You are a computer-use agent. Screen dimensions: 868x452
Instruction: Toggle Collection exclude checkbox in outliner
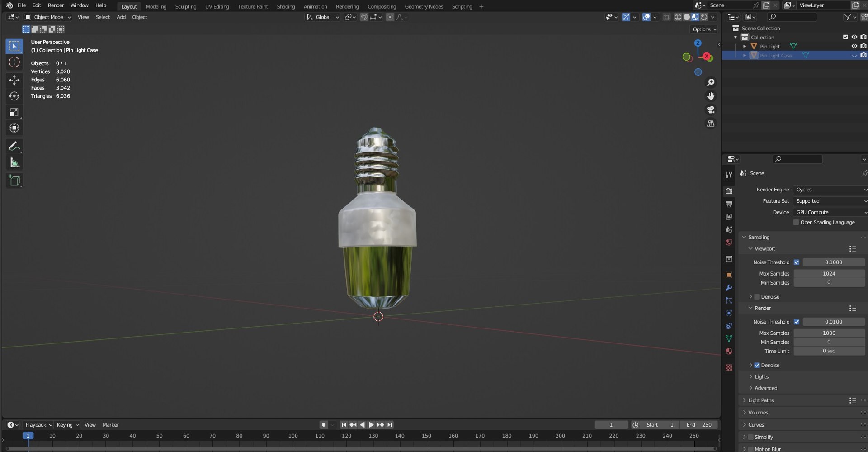(845, 37)
